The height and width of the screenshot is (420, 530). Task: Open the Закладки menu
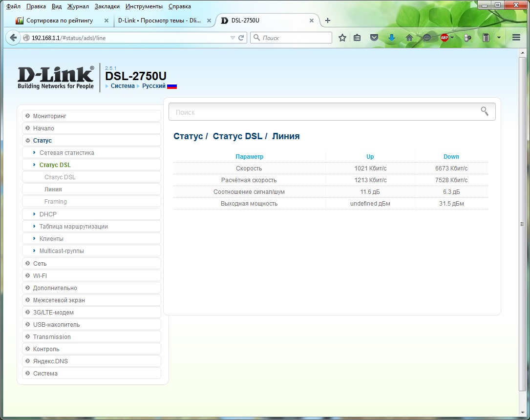point(107,6)
